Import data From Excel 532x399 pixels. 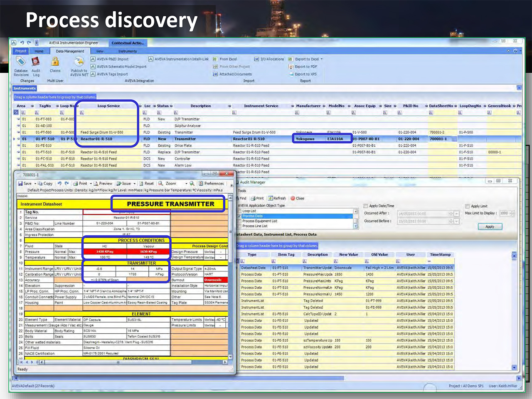coord(225,59)
